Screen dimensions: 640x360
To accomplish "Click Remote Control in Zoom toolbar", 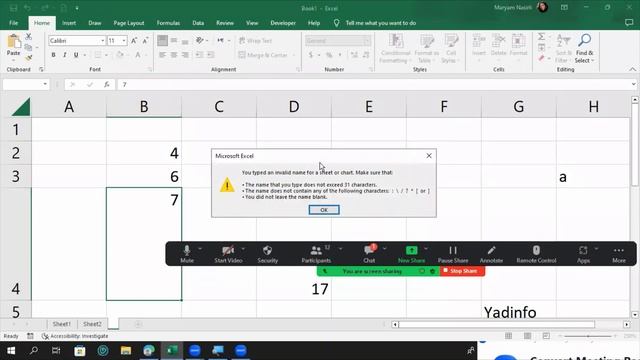I will (536, 254).
